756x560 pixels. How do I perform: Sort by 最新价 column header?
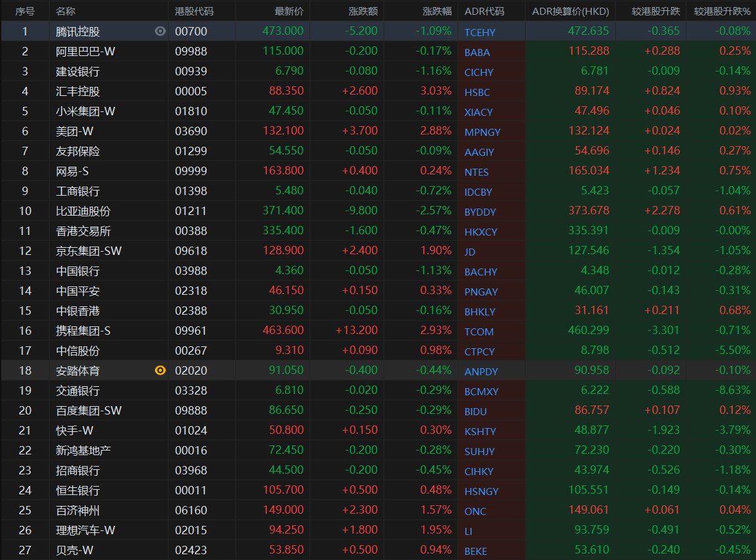(x=289, y=11)
